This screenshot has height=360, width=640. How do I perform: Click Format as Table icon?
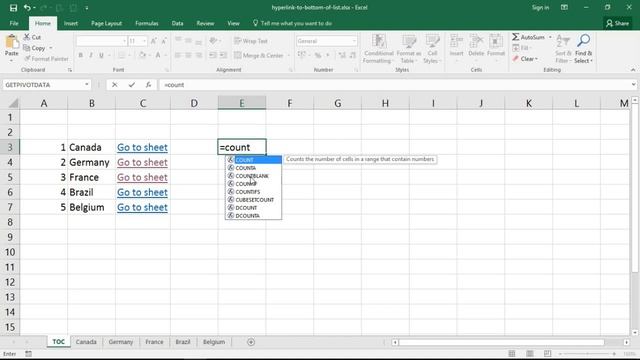point(409,42)
